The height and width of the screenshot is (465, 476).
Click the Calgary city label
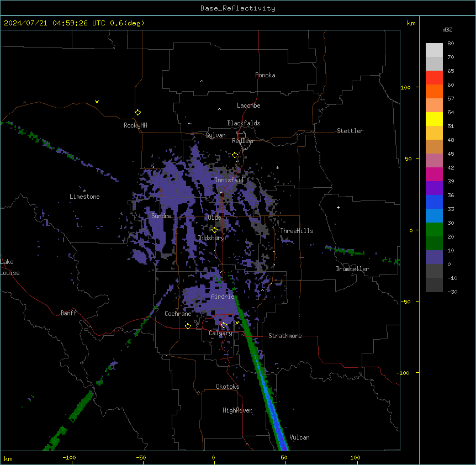click(x=220, y=333)
